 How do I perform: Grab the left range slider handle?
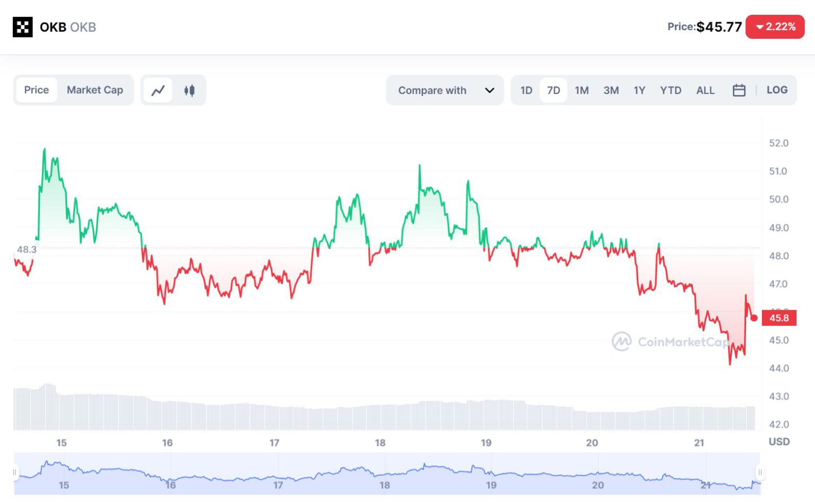(x=15, y=472)
